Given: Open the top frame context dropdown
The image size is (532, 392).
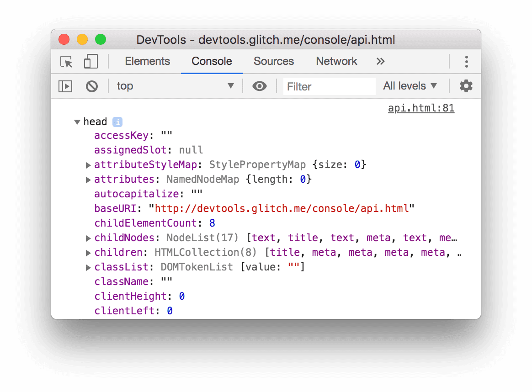Looking at the screenshot, I should tap(176, 86).
